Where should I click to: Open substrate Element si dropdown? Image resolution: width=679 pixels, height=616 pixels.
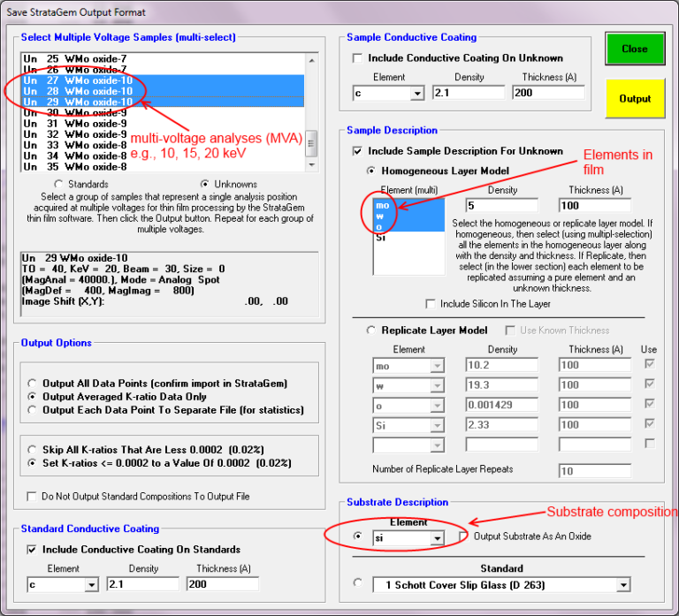pyautogui.click(x=438, y=538)
